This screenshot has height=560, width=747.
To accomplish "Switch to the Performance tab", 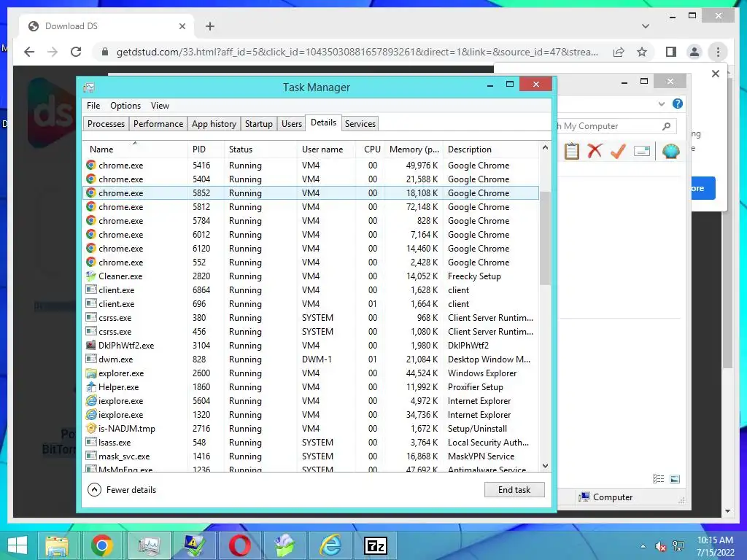I will pos(158,124).
